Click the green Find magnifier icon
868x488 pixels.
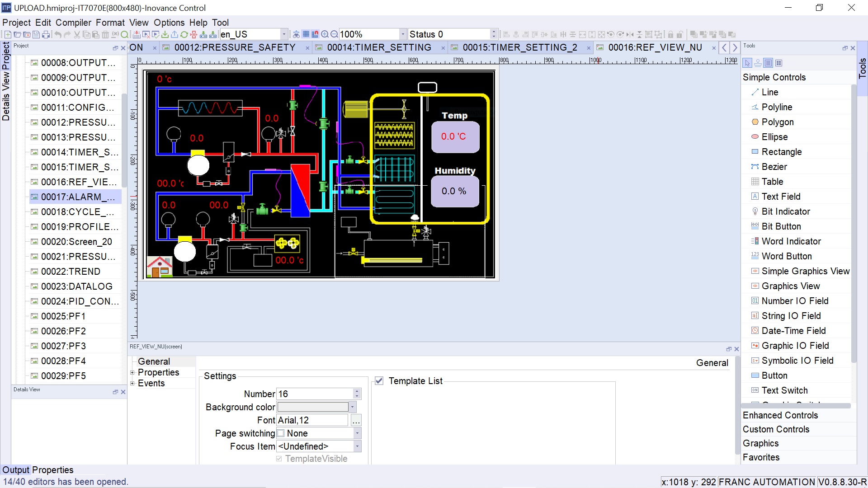tap(124, 34)
